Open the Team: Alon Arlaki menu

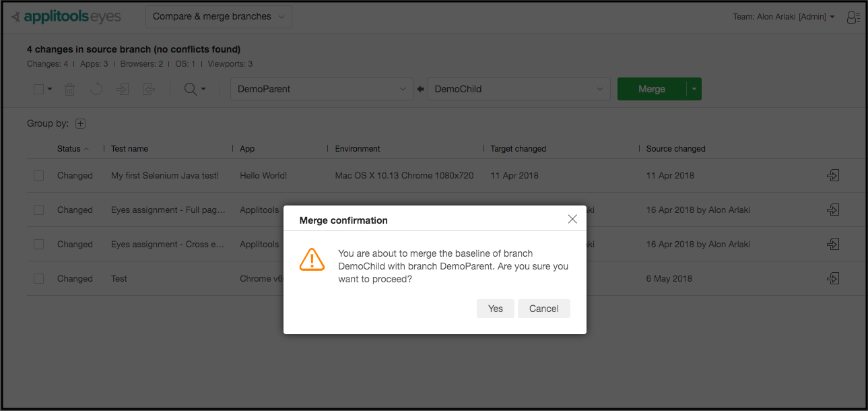pyautogui.click(x=783, y=17)
